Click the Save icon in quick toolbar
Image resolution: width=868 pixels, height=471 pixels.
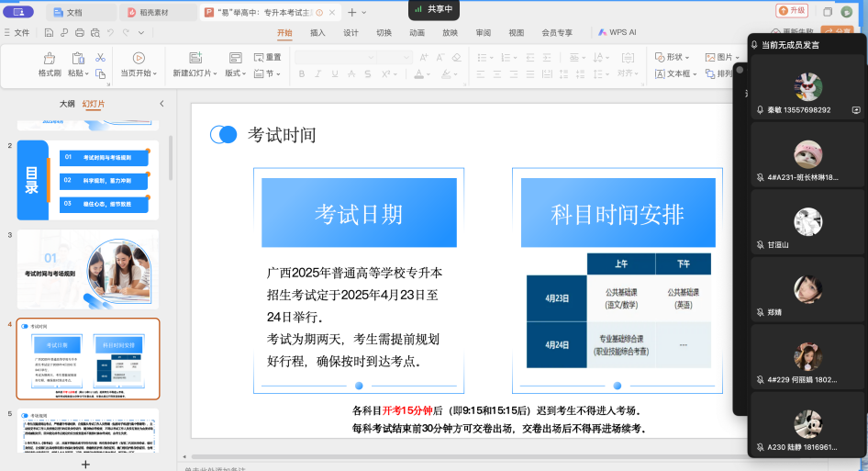(x=47, y=32)
